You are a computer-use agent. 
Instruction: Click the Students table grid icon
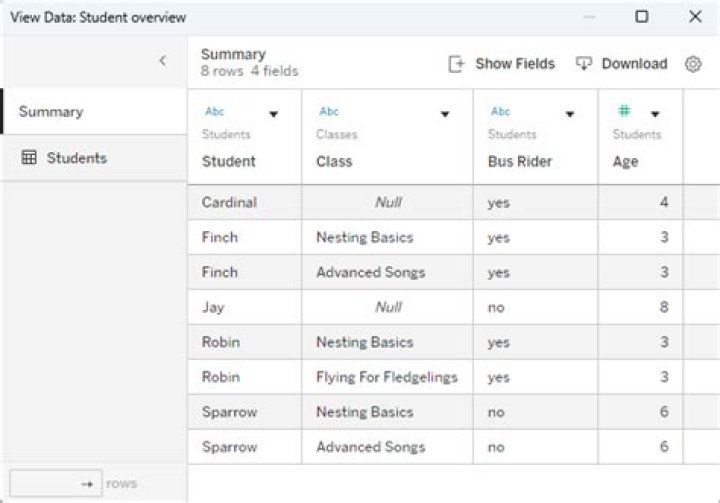click(29, 158)
